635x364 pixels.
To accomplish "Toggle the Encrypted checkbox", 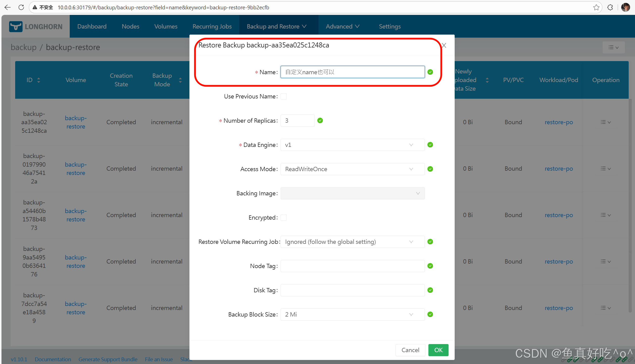I will (284, 218).
